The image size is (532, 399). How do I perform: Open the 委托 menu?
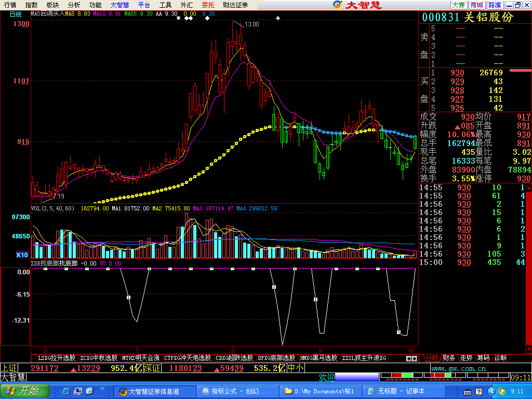208,5
